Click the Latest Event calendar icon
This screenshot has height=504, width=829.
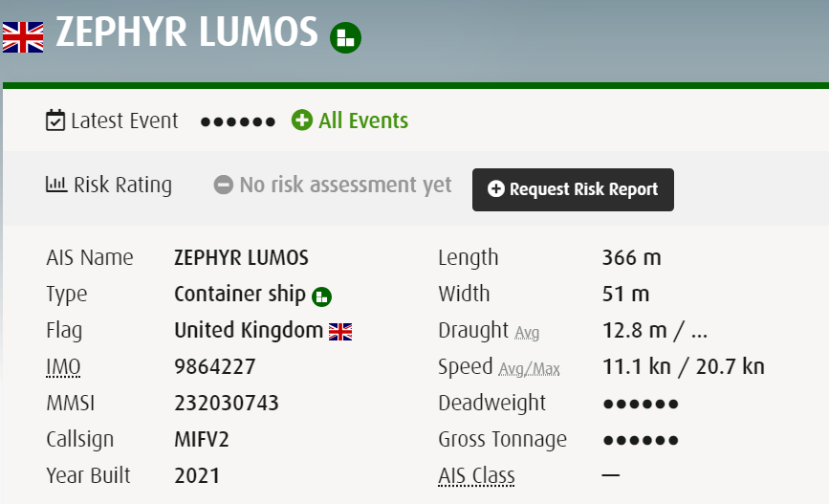pos(55,121)
